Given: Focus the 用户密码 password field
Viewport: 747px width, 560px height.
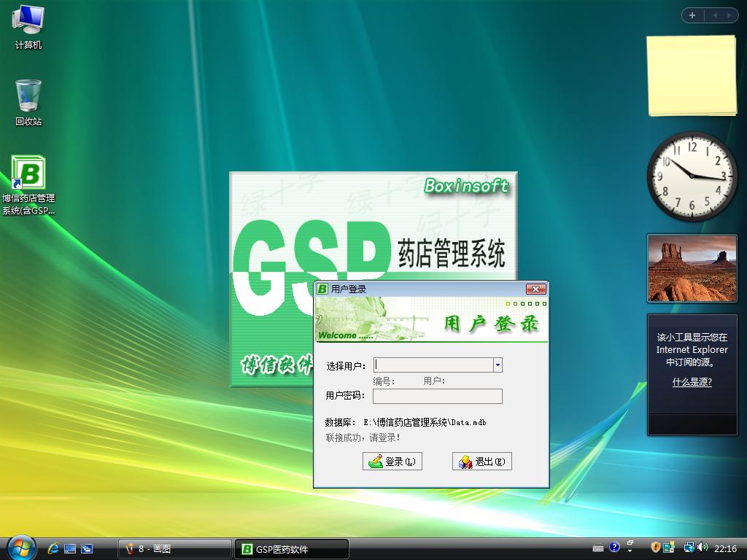Looking at the screenshot, I should (x=437, y=396).
